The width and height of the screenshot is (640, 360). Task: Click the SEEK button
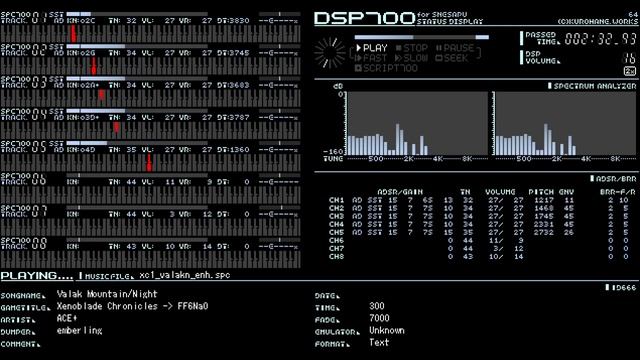[x=452, y=58]
